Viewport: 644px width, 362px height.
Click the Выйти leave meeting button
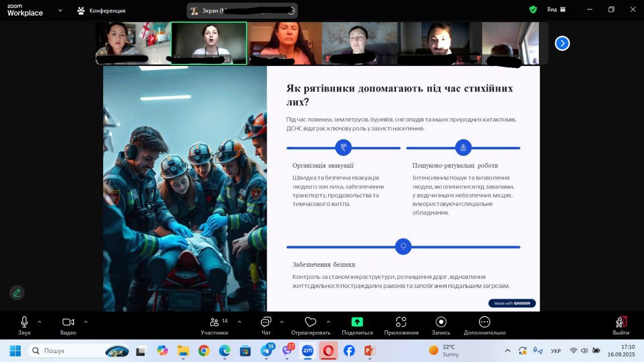(621, 325)
